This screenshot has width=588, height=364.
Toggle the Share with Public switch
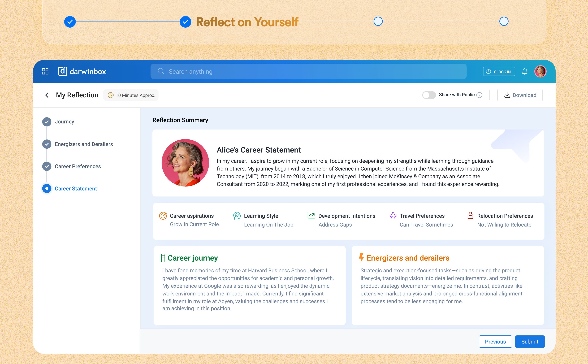tap(429, 95)
